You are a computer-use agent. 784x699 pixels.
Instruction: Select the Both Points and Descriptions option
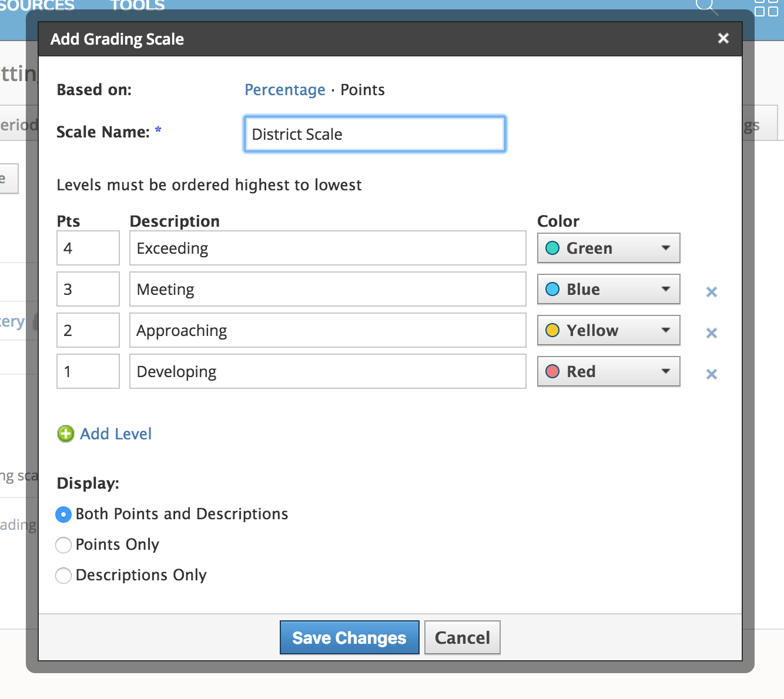tap(63, 514)
